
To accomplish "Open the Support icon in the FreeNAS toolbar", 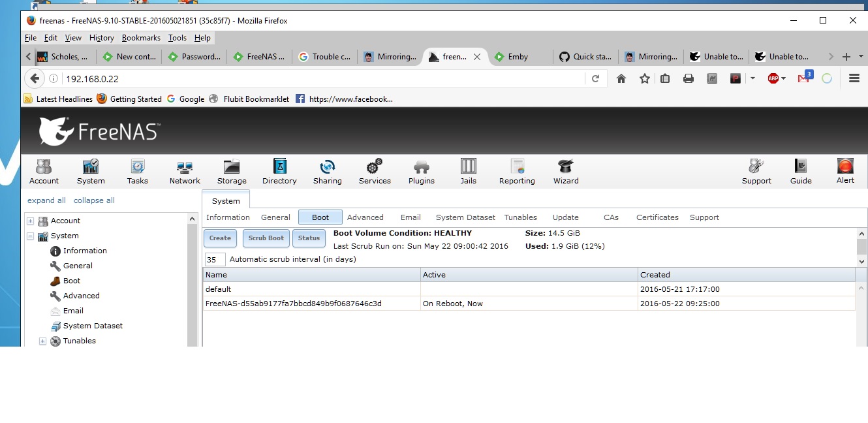I will coord(756,172).
